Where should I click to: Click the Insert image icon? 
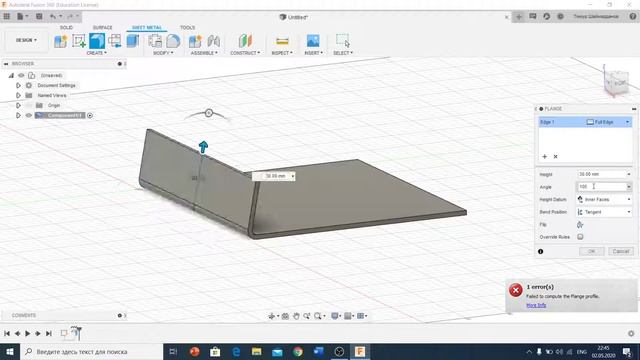[x=313, y=41]
